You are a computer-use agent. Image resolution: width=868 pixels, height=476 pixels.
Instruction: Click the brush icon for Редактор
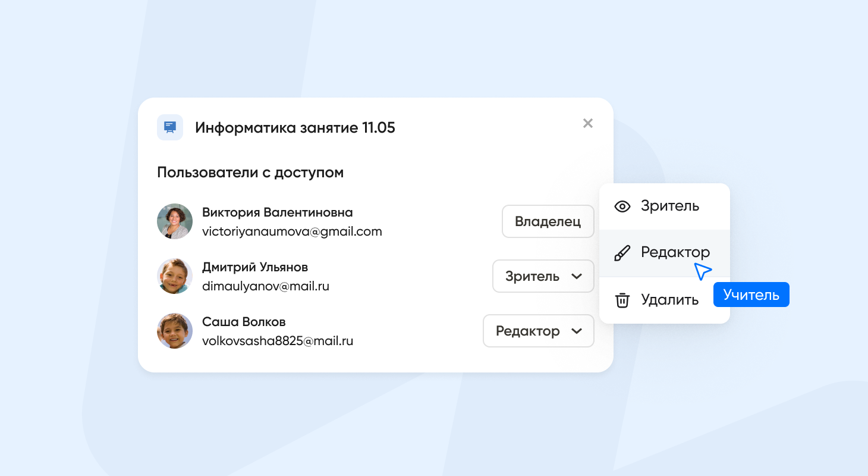tap(622, 253)
